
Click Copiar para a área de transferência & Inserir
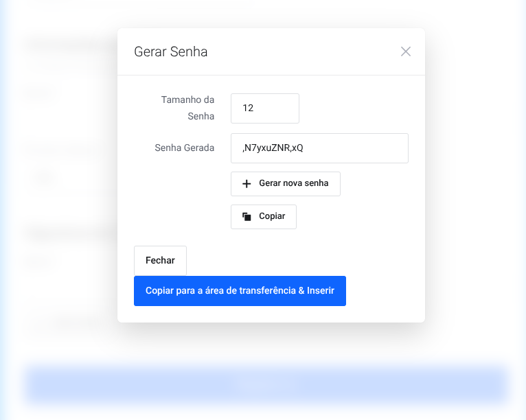point(240,291)
